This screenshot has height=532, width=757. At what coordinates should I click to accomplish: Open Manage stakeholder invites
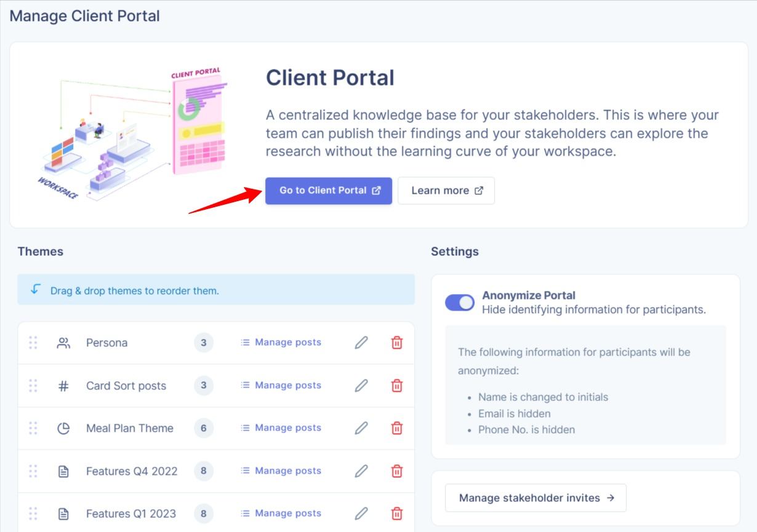pyautogui.click(x=535, y=498)
